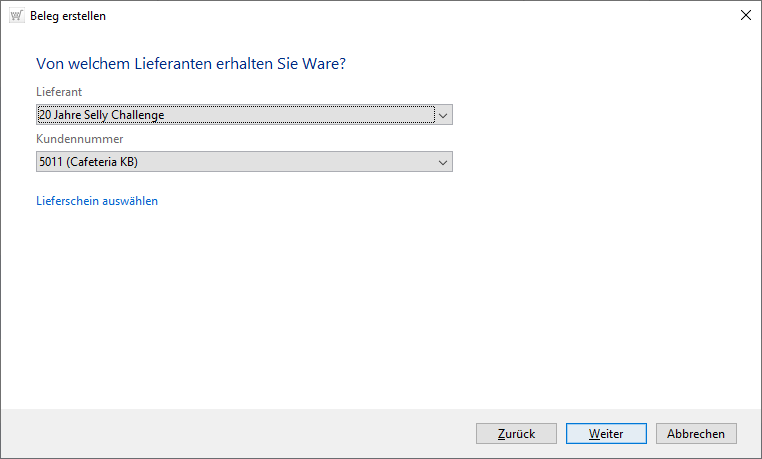762x459 pixels.
Task: Go back with the Zurück button
Action: [516, 434]
